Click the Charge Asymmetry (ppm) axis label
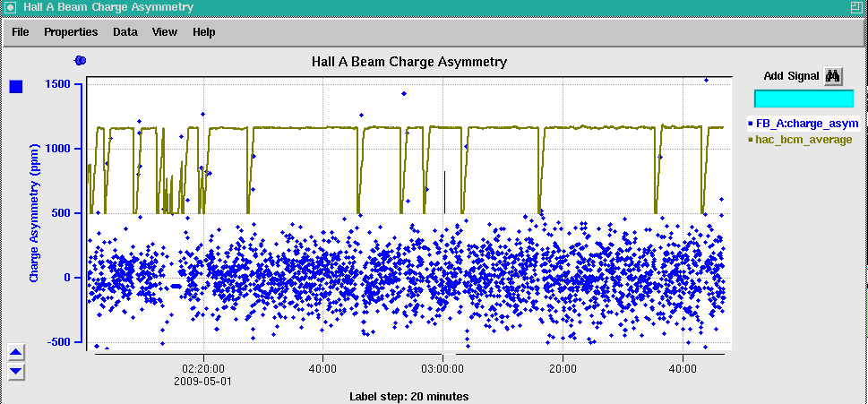868x404 pixels. tap(34, 212)
